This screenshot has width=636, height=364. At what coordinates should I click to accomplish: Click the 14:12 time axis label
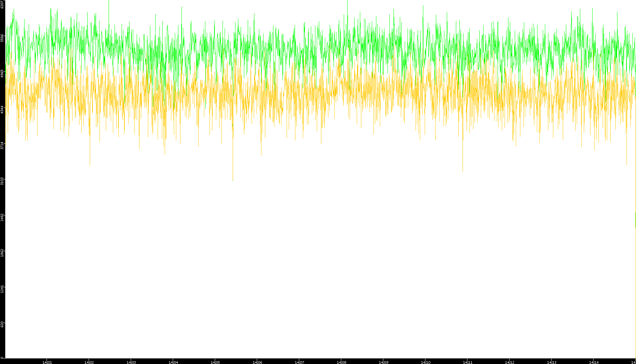(x=510, y=362)
